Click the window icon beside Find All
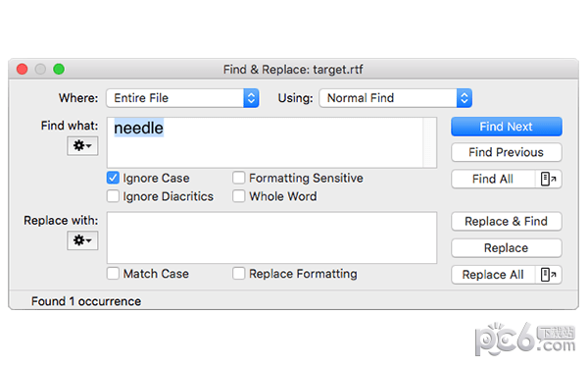588x368 pixels. pyautogui.click(x=548, y=180)
